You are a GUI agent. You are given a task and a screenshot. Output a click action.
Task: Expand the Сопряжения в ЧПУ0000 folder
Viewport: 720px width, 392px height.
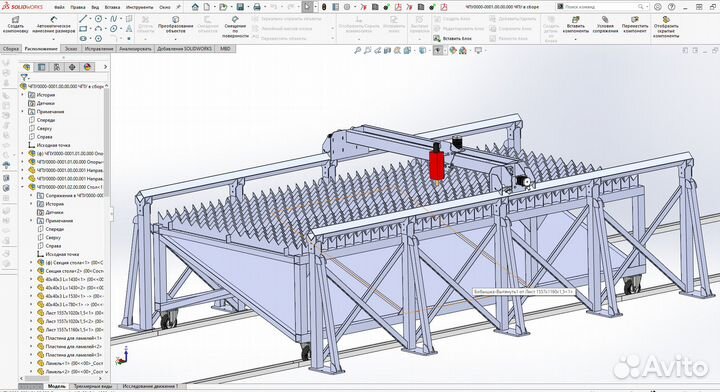31,196
